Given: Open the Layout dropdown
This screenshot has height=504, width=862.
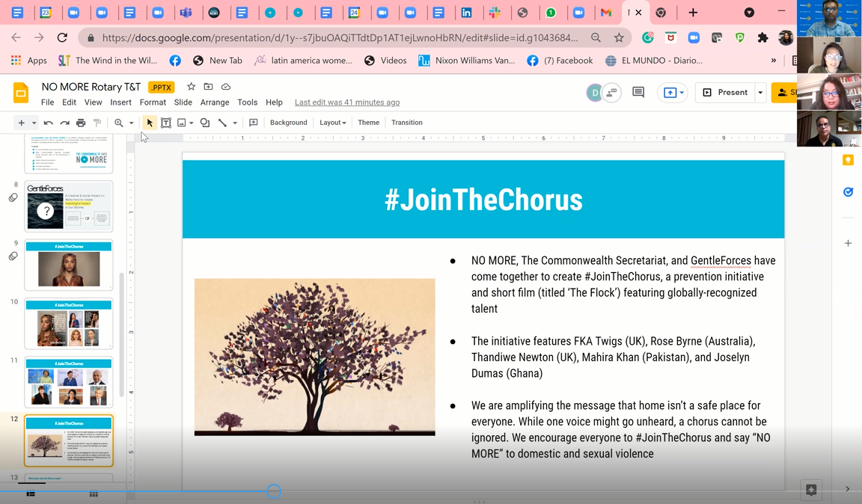Looking at the screenshot, I should pos(332,123).
